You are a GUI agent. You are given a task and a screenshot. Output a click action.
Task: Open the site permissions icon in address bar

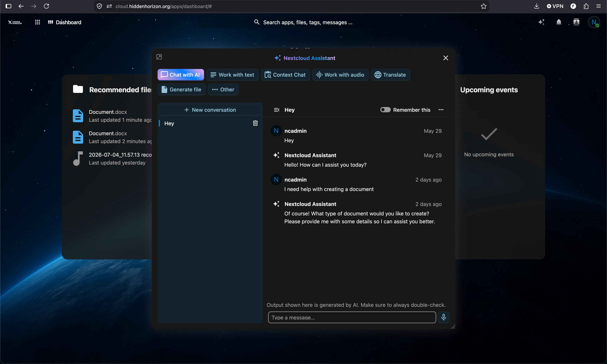109,6
